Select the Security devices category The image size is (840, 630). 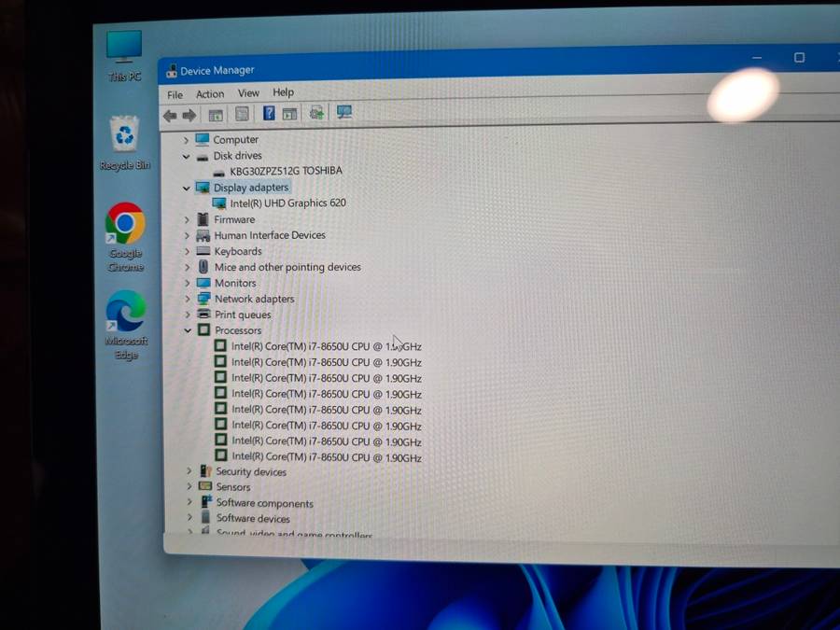[x=251, y=471]
